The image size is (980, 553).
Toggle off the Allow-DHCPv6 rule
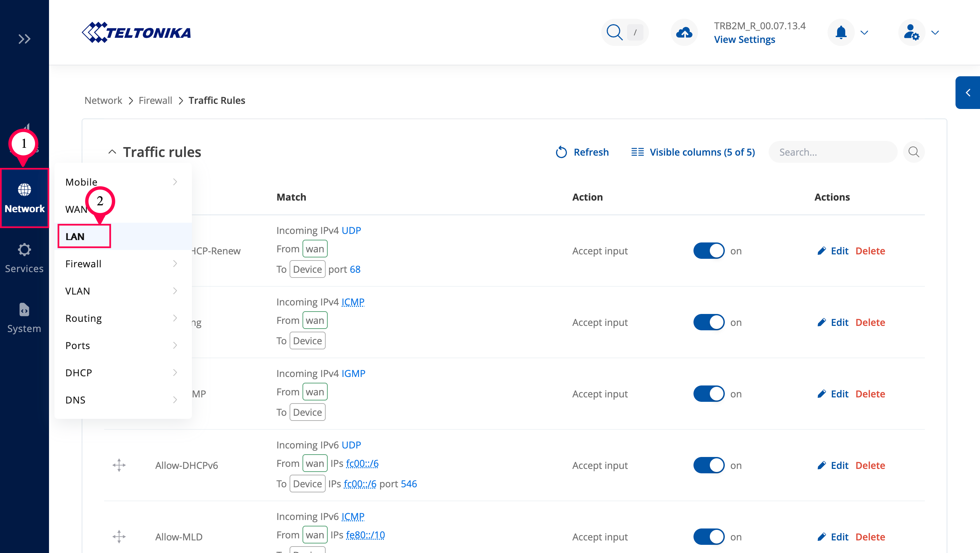(708, 465)
